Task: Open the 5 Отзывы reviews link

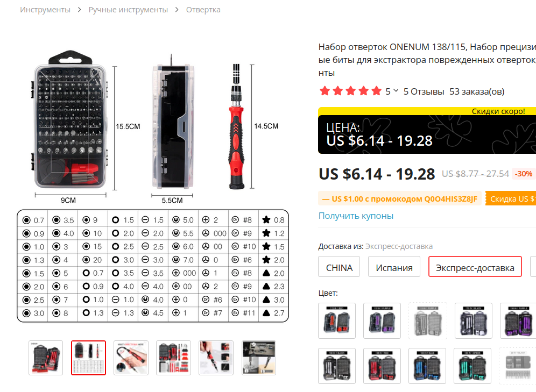Action: (x=424, y=91)
